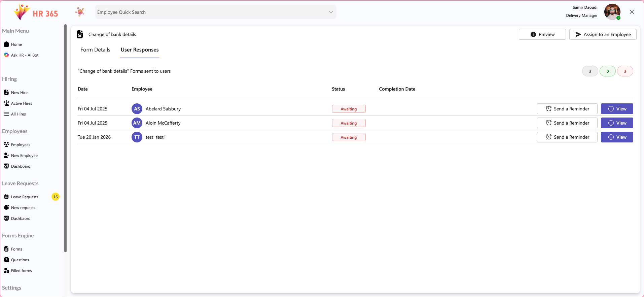Click Samir Daoudi's profile picture
Viewport: 644px width, 297px height.
(x=612, y=12)
